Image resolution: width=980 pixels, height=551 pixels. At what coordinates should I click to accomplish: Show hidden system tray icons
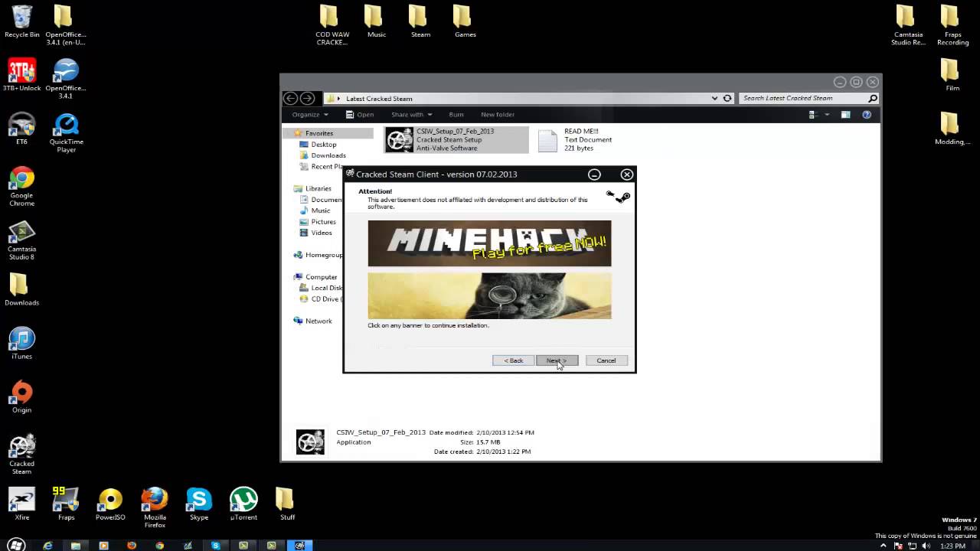tap(882, 546)
